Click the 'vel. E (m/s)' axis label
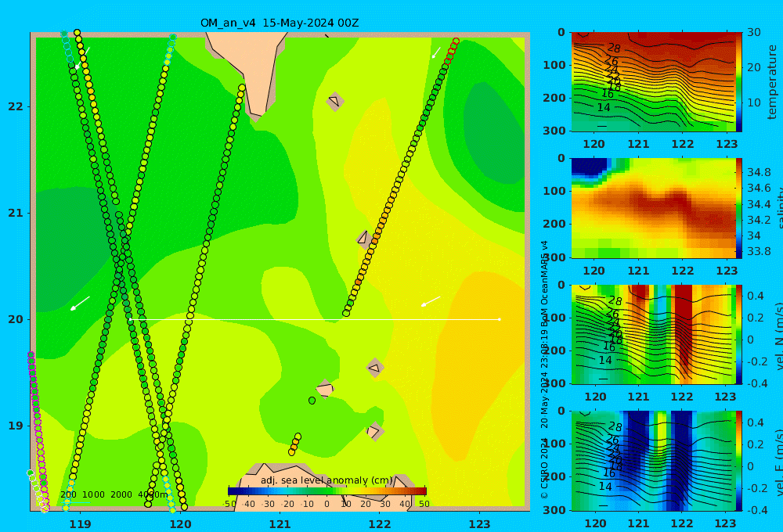The height and width of the screenshot is (532, 783). pyautogui.click(x=778, y=462)
